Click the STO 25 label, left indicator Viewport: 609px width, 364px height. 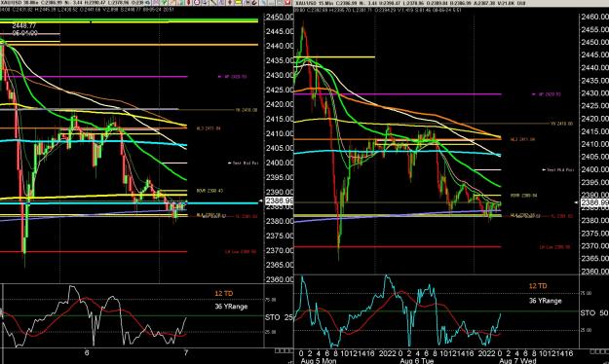(279, 317)
